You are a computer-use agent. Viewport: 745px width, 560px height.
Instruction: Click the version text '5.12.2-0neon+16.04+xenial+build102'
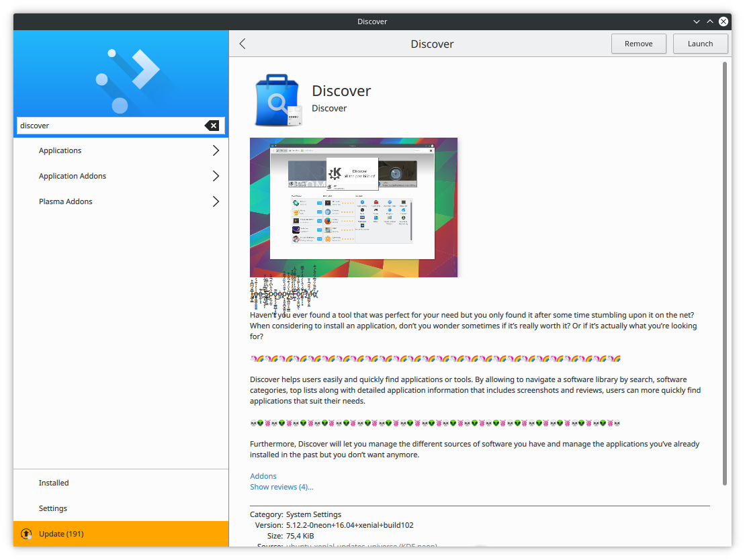point(350,525)
